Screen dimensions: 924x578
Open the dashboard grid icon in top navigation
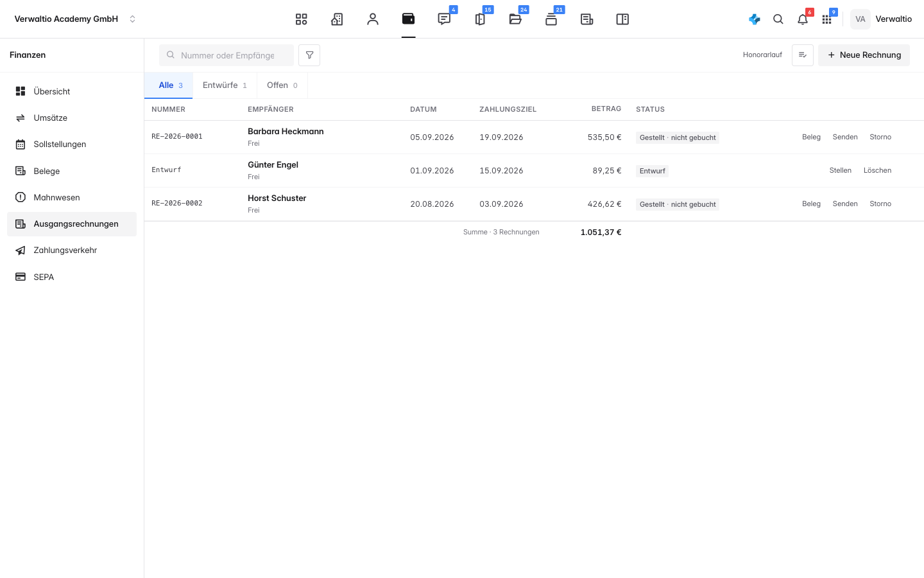coord(301,19)
